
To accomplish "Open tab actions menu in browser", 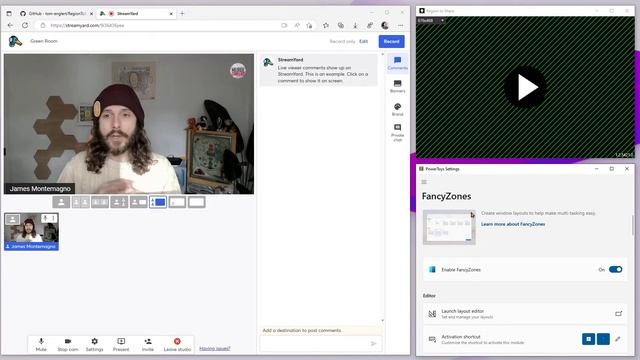I will [x=9, y=13].
